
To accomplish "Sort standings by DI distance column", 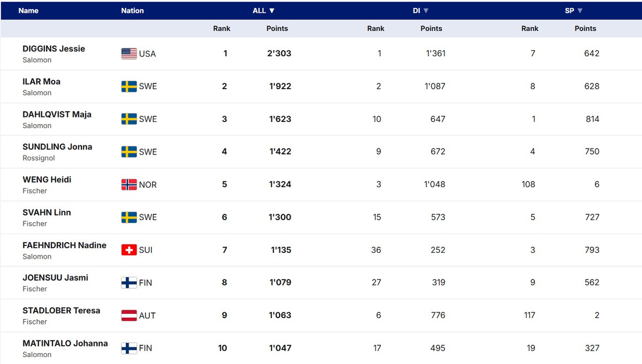I will [x=421, y=11].
